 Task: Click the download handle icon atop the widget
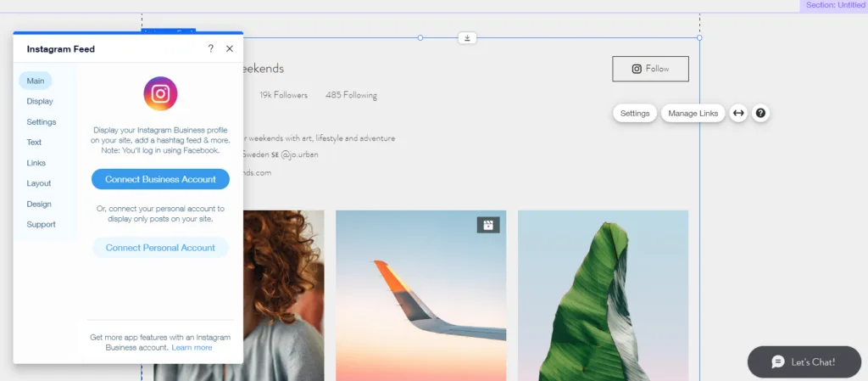[467, 37]
